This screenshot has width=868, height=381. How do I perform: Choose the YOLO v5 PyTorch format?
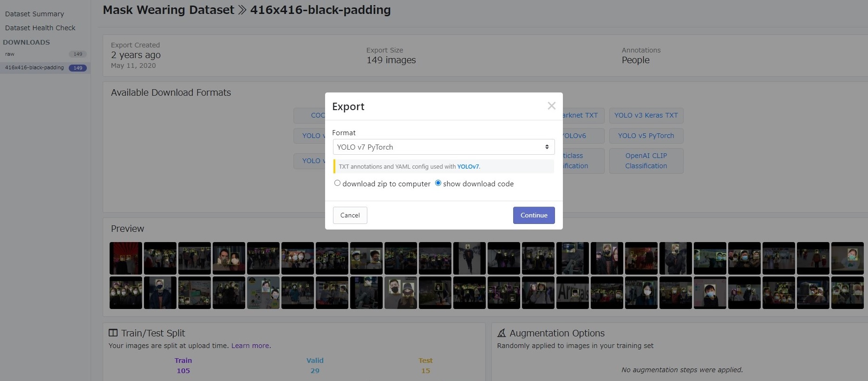click(646, 136)
